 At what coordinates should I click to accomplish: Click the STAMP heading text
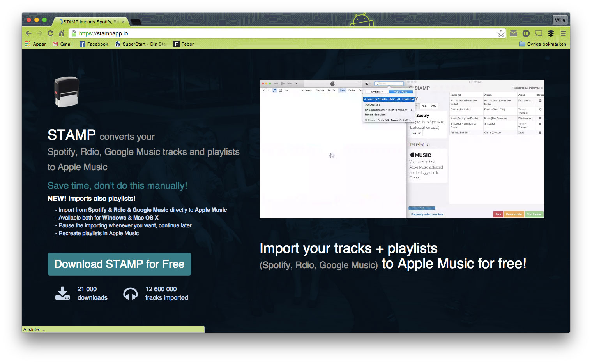point(72,135)
